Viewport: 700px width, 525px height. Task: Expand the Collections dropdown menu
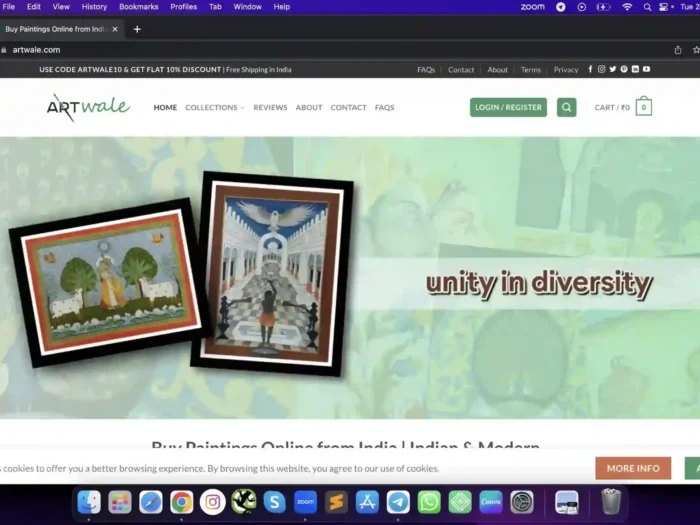(215, 108)
